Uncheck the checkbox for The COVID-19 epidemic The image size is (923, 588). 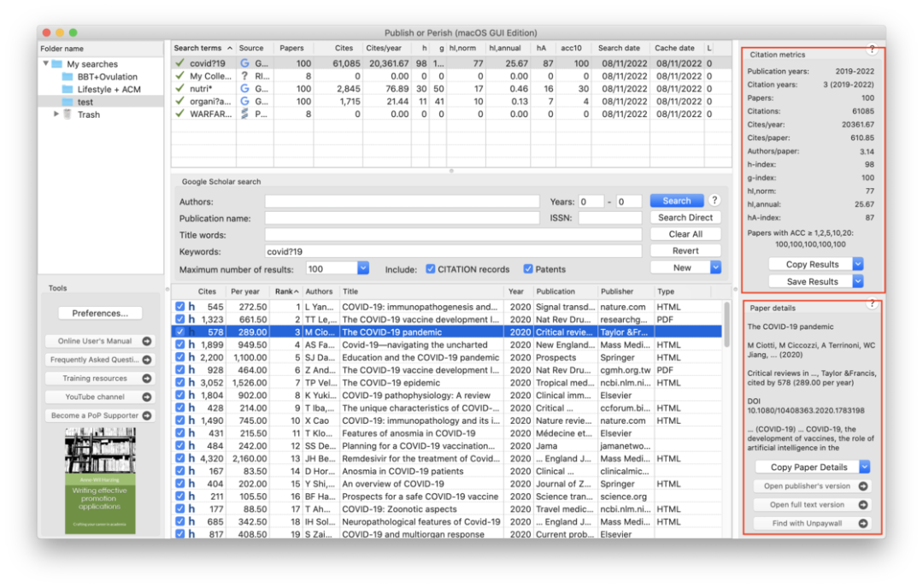coord(179,383)
